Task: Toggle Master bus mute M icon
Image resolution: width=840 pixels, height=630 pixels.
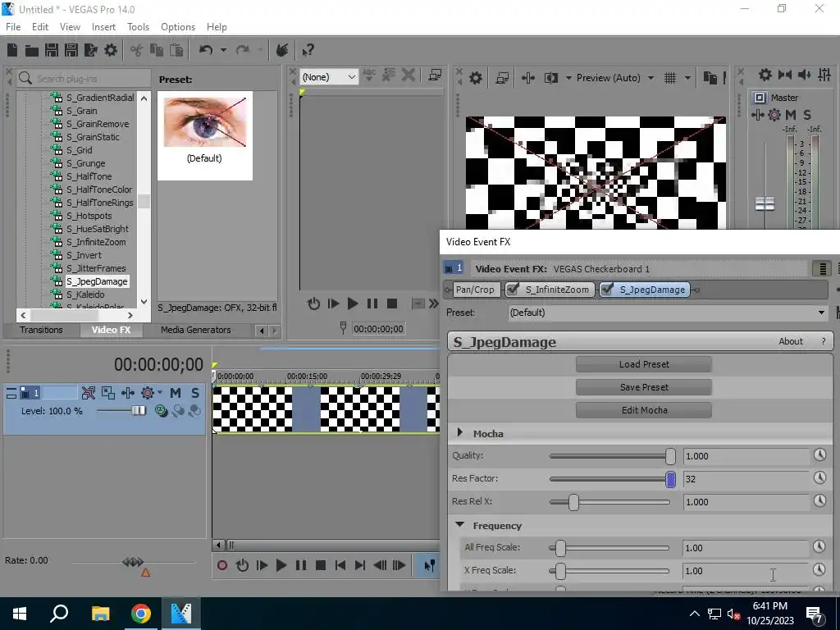Action: point(791,115)
